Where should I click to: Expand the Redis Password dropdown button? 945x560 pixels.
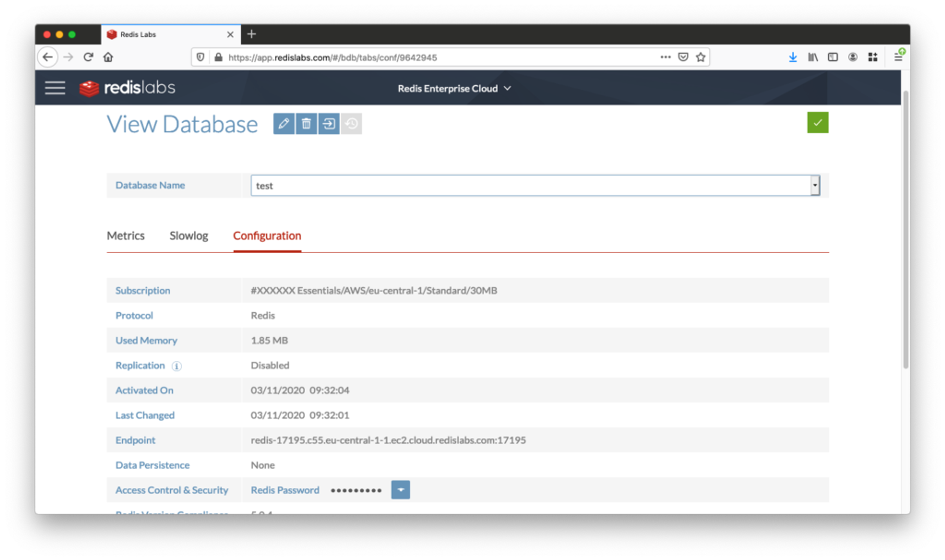[x=400, y=490]
